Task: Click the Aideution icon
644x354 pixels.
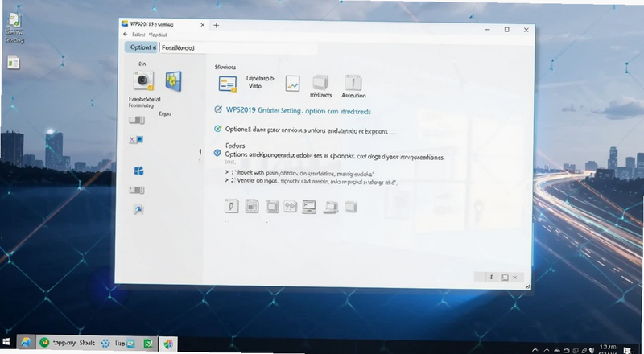Action: (x=353, y=83)
